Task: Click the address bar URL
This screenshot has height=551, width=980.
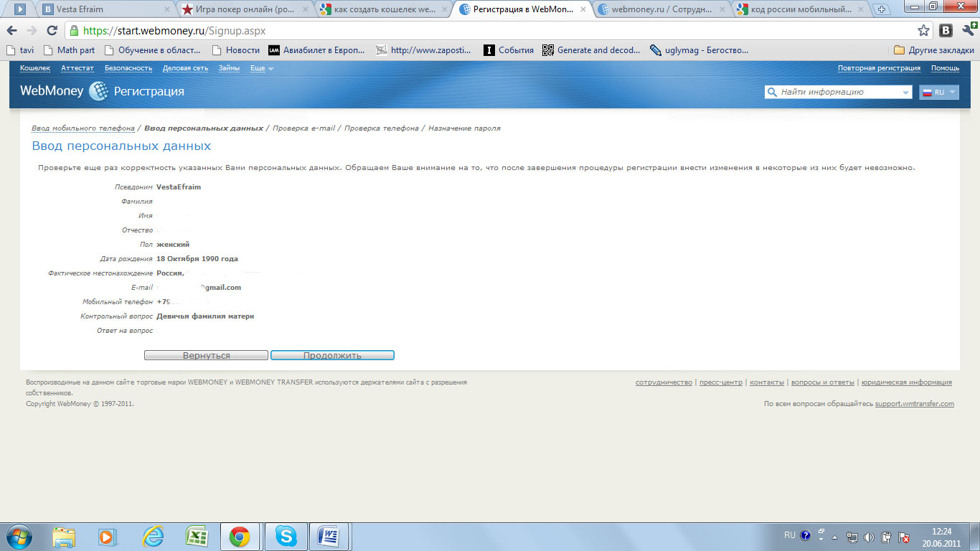Action: click(174, 31)
